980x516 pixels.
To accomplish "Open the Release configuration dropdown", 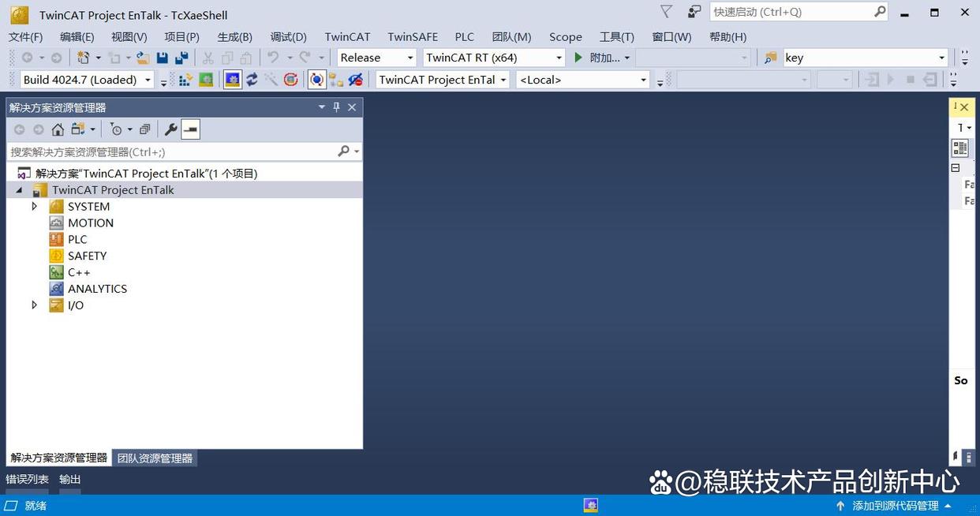I will tap(410, 58).
